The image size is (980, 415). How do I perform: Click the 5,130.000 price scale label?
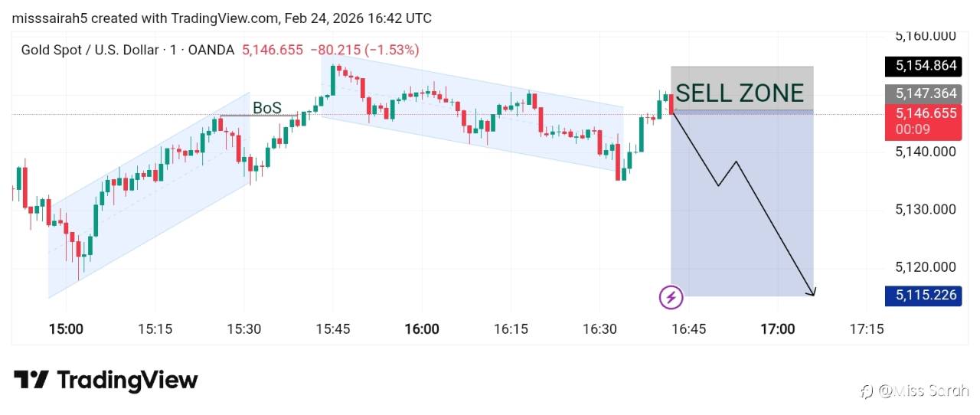[925, 209]
